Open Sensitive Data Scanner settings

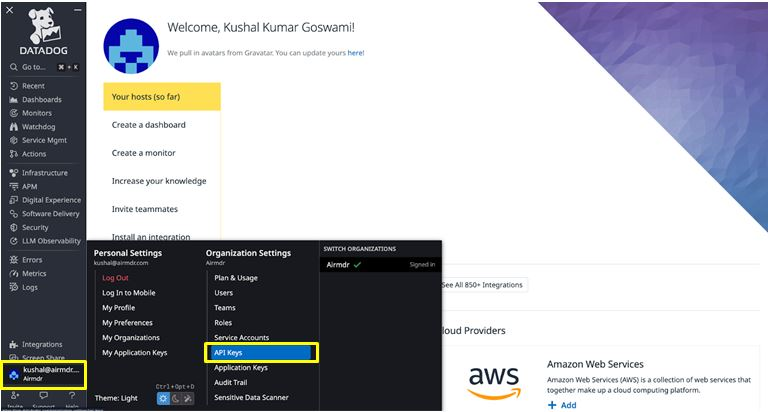pyautogui.click(x=251, y=397)
